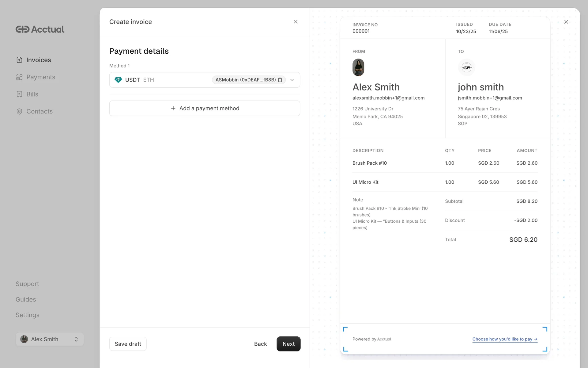Click the plus icon for payment method

pos(173,108)
